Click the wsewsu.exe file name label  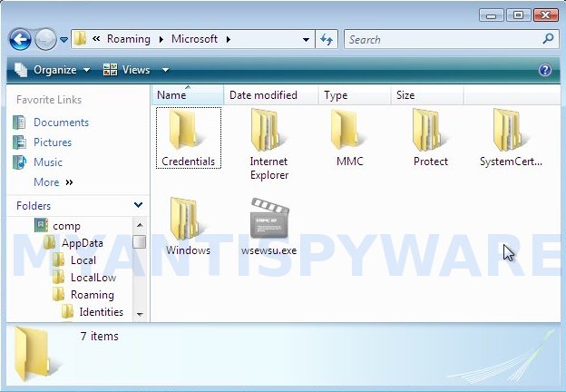[268, 250]
